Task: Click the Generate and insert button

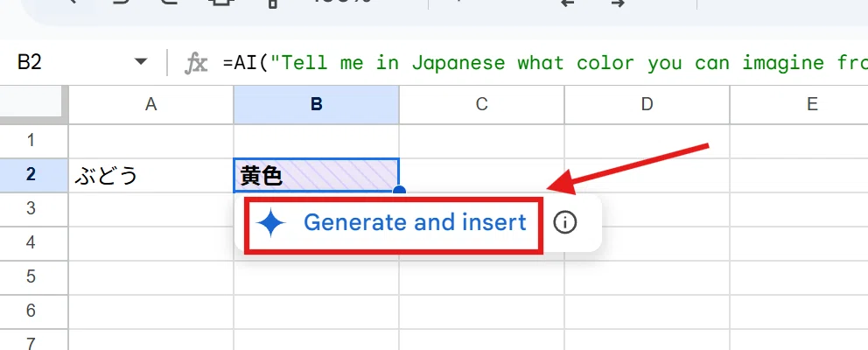Action: (x=393, y=223)
